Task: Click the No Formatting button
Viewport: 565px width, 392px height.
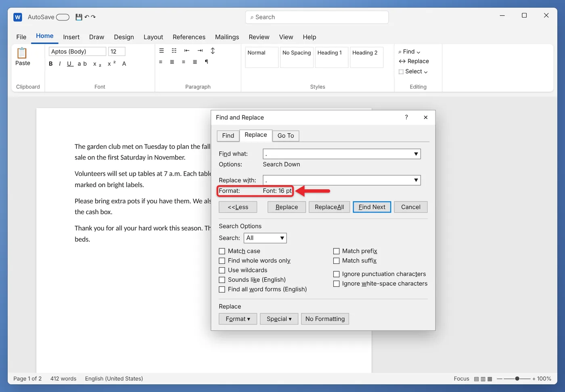Action: 325,319
